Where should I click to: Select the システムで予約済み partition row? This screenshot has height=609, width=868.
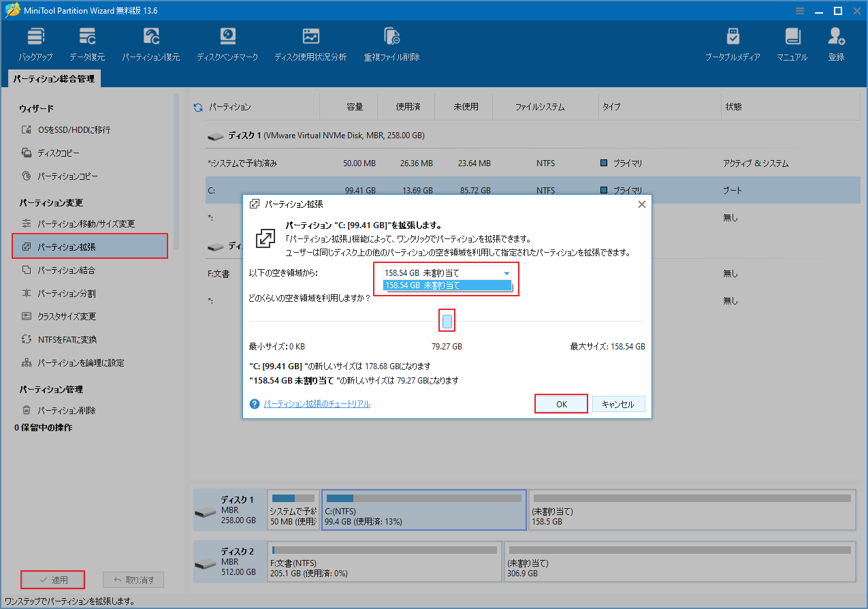pyautogui.click(x=533, y=163)
